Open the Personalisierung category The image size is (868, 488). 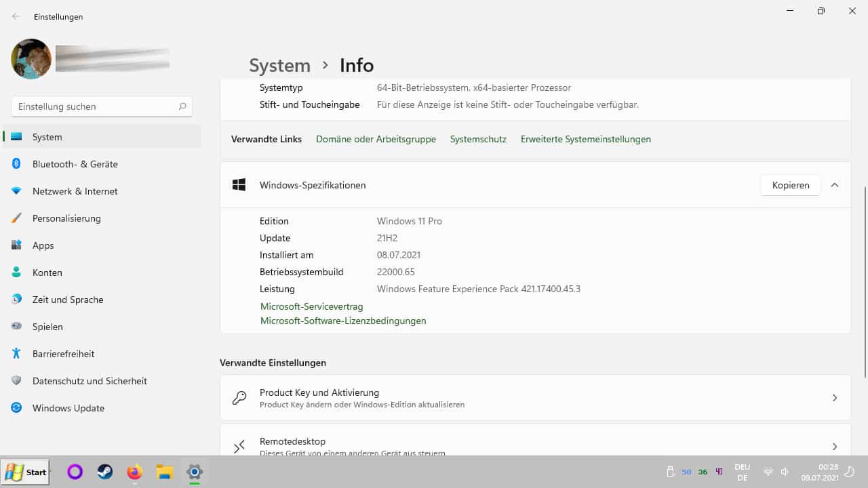pyautogui.click(x=102, y=218)
